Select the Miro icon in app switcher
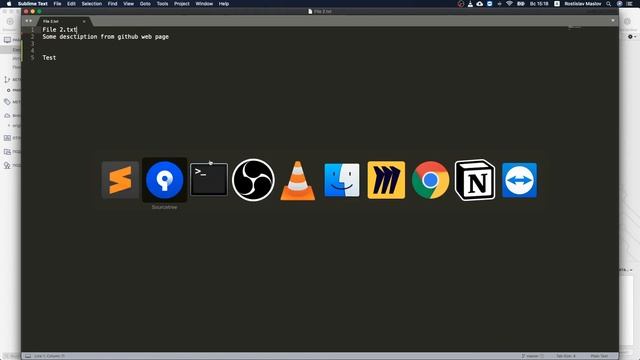The image size is (640, 360). coord(386,180)
